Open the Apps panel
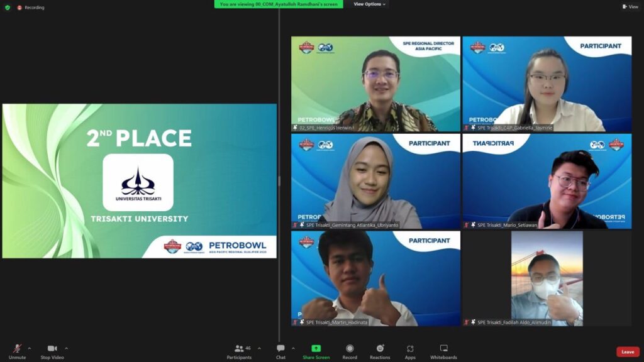Screen dimensions: 644x362 (x=410, y=352)
